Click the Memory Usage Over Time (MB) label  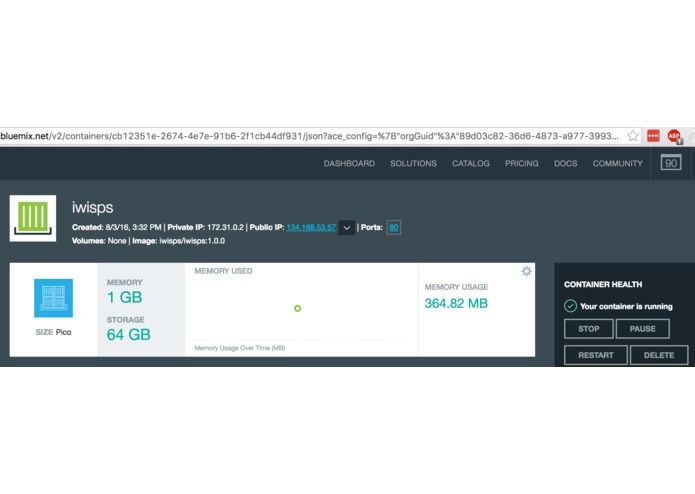(x=240, y=348)
